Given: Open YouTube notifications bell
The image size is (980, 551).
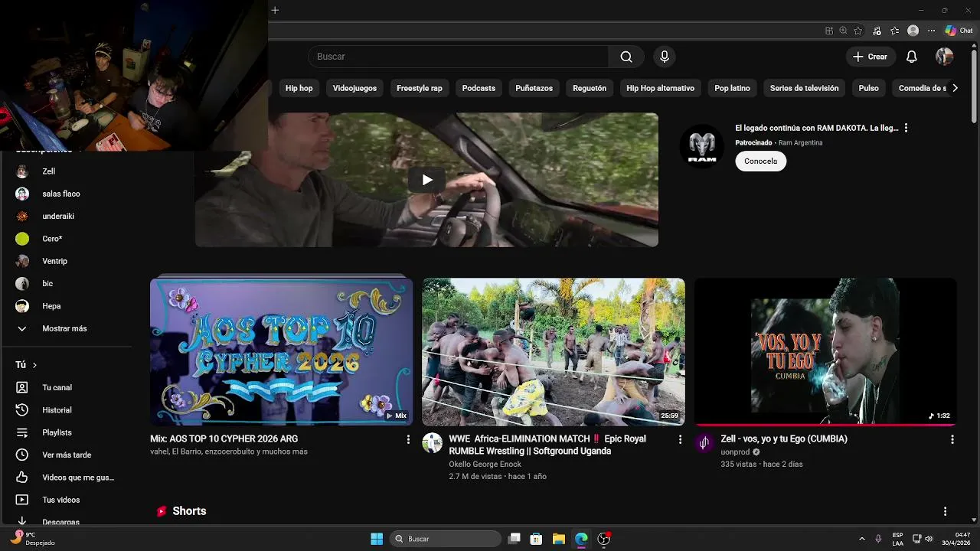Looking at the screenshot, I should coord(912,57).
